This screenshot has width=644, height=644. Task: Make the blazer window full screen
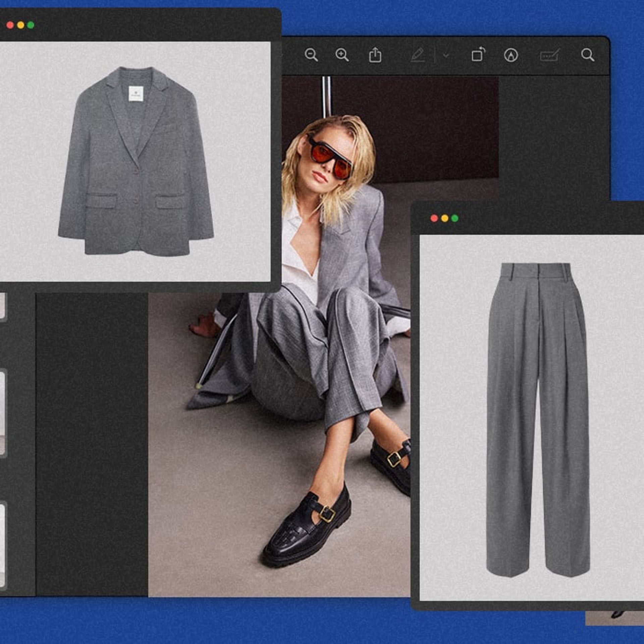[31, 25]
